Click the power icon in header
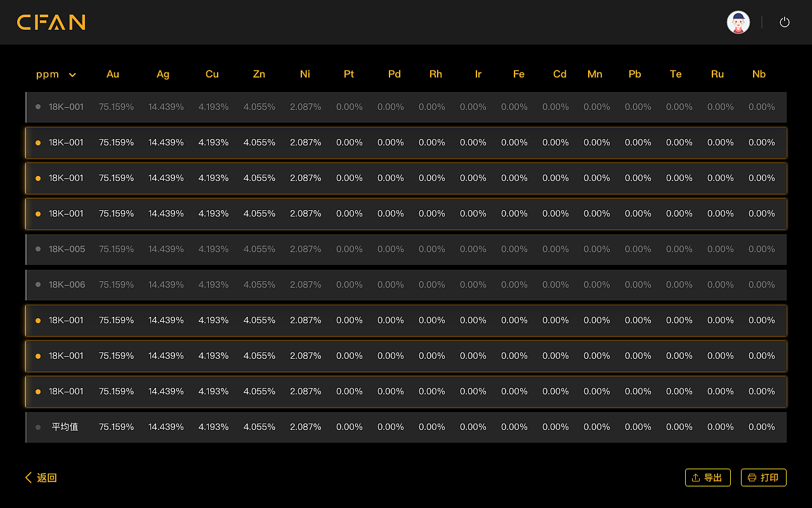 785,22
